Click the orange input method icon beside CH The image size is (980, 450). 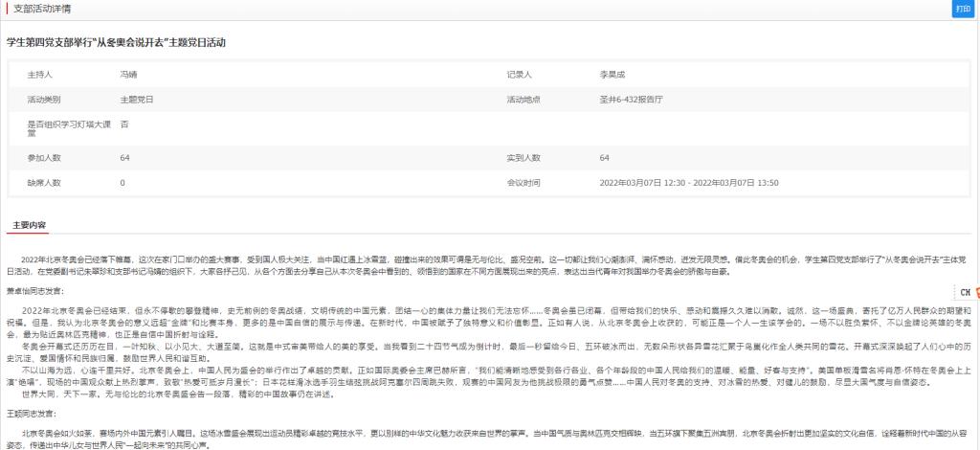click(x=977, y=292)
